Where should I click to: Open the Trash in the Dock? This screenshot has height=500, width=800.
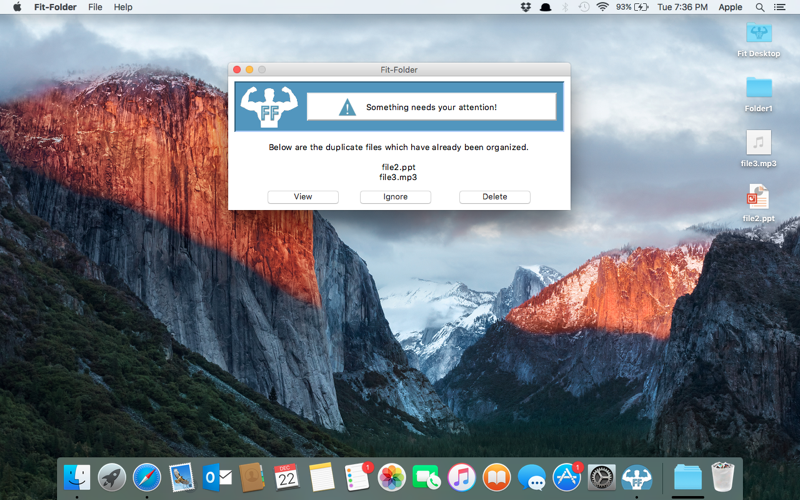tap(722, 477)
